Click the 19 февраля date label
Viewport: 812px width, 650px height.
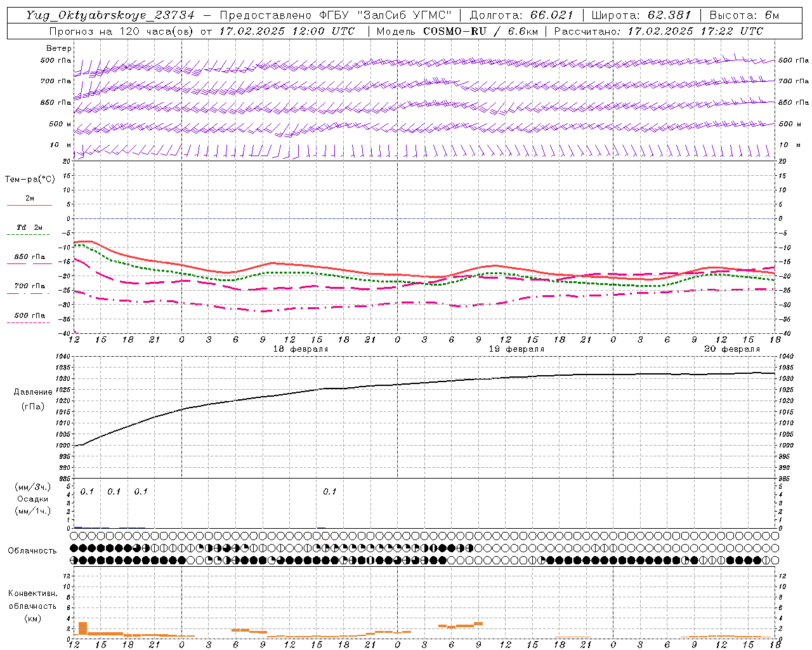click(516, 349)
